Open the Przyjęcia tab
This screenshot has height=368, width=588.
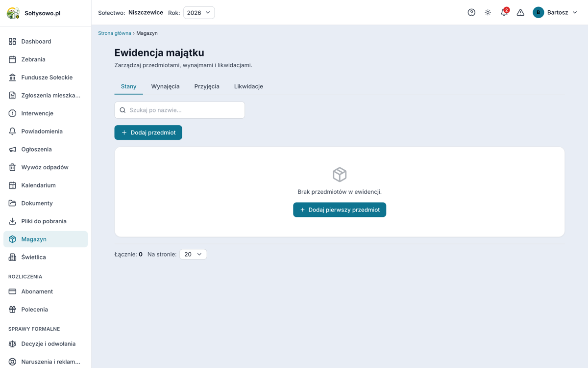tap(207, 86)
